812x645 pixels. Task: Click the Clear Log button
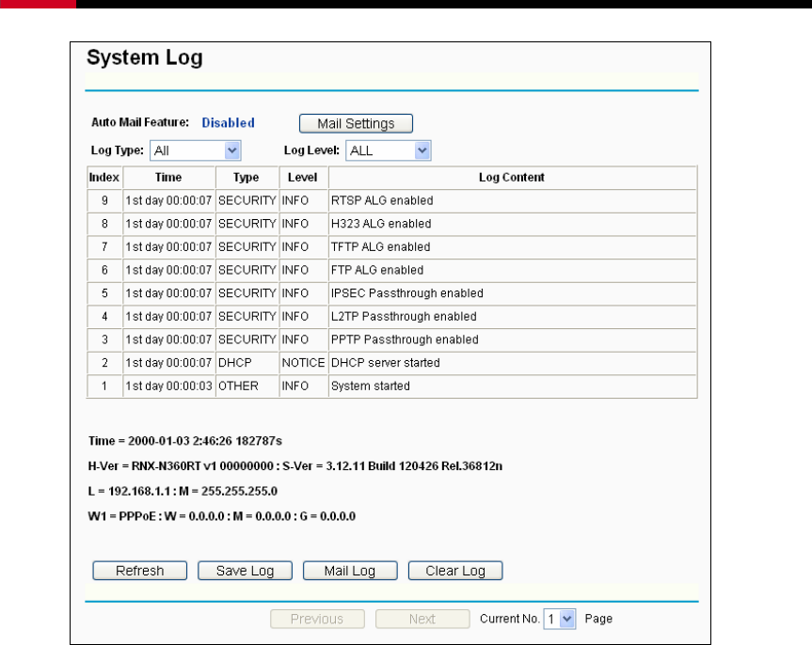pyautogui.click(x=455, y=571)
